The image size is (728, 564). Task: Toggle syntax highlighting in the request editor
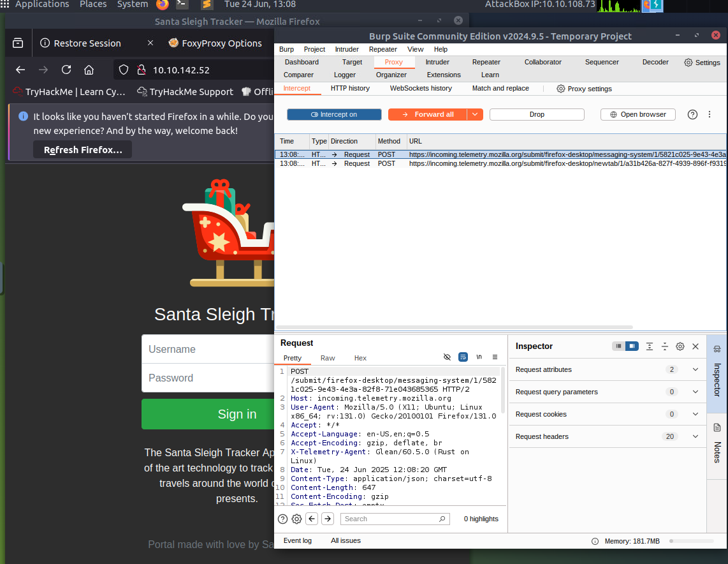pyautogui.click(x=463, y=358)
